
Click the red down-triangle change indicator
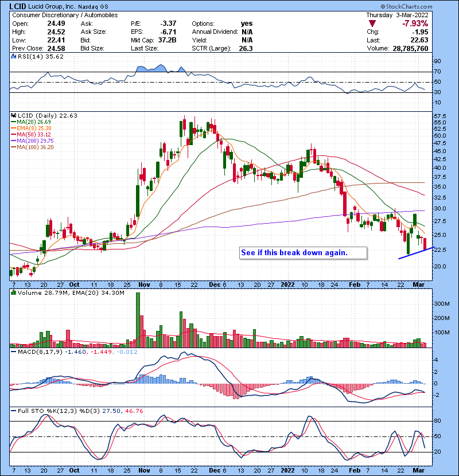[372, 24]
